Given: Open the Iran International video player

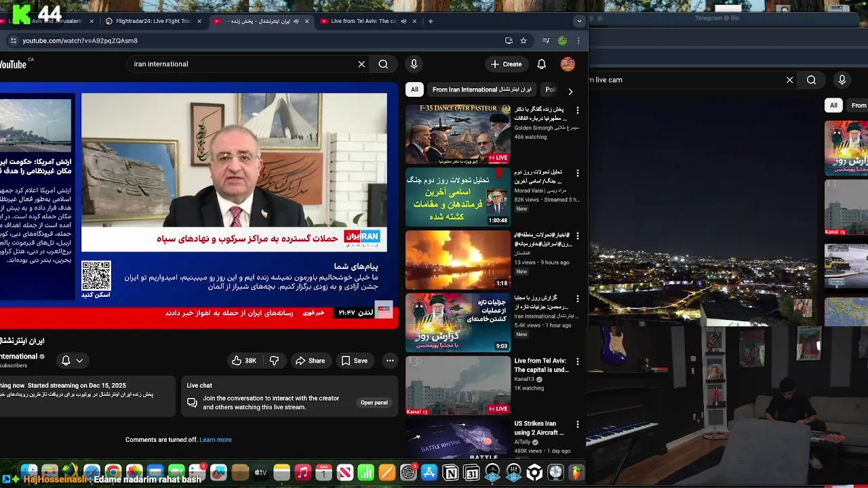Looking at the screenshot, I should click(x=199, y=206).
